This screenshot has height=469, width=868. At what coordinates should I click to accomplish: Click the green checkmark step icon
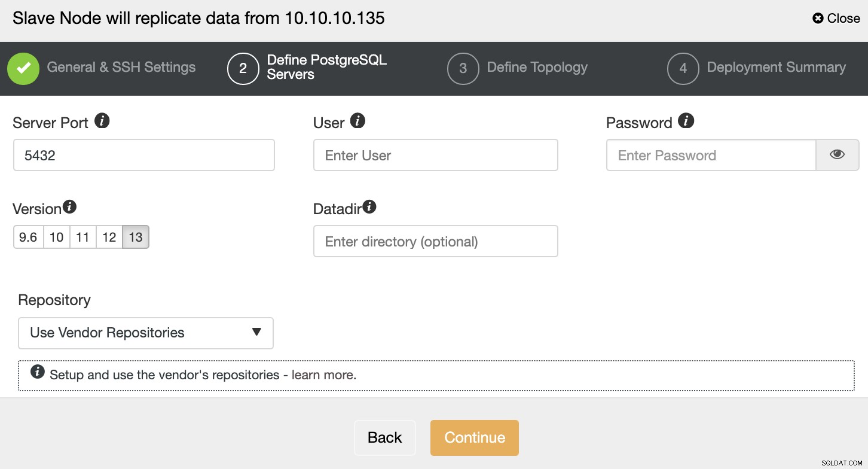pyautogui.click(x=23, y=69)
